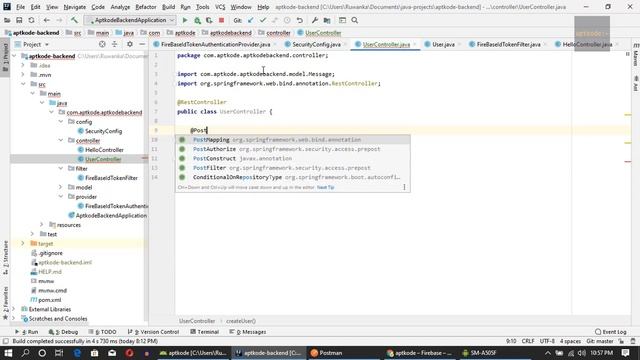Switch to FireBaseIdTokenFilter.java tab

[508, 44]
